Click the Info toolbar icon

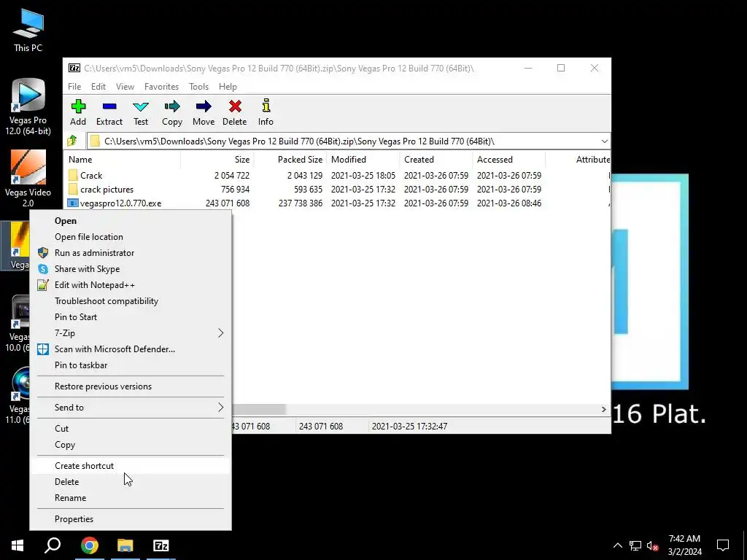[x=266, y=106]
